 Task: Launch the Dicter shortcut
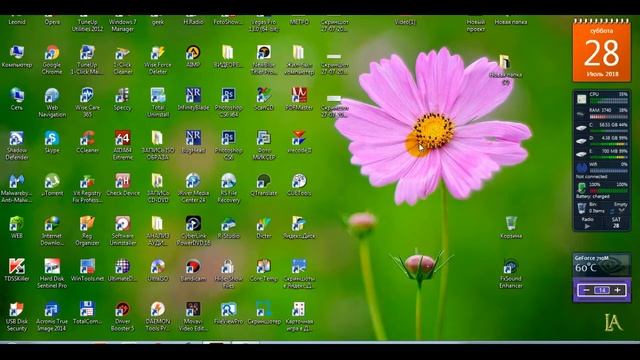coord(264,228)
